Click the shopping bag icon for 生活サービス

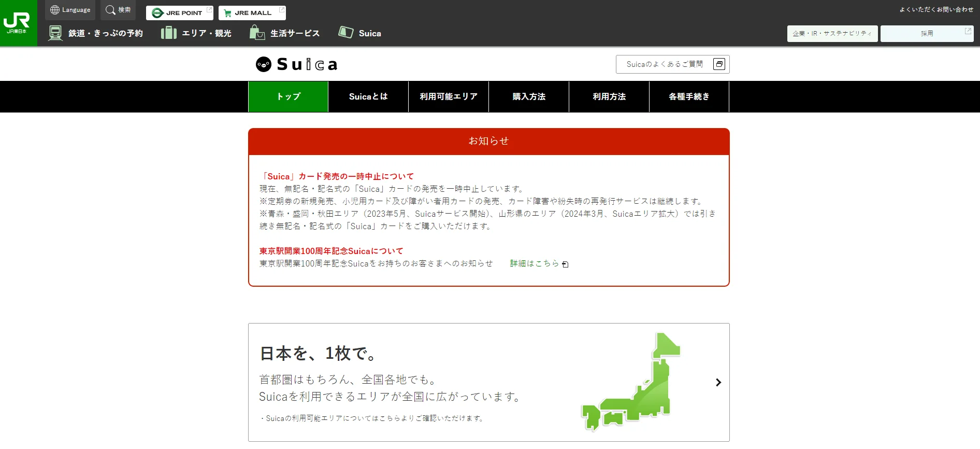coord(257,33)
